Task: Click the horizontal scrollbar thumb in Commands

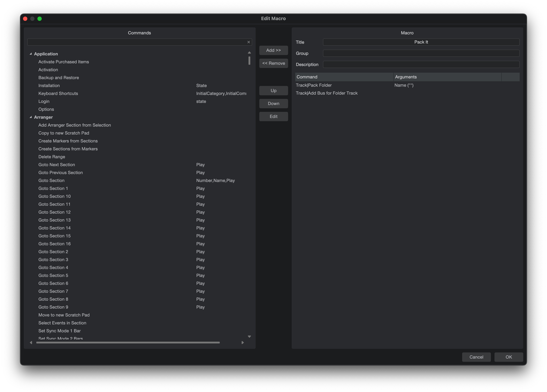Action: (x=128, y=343)
